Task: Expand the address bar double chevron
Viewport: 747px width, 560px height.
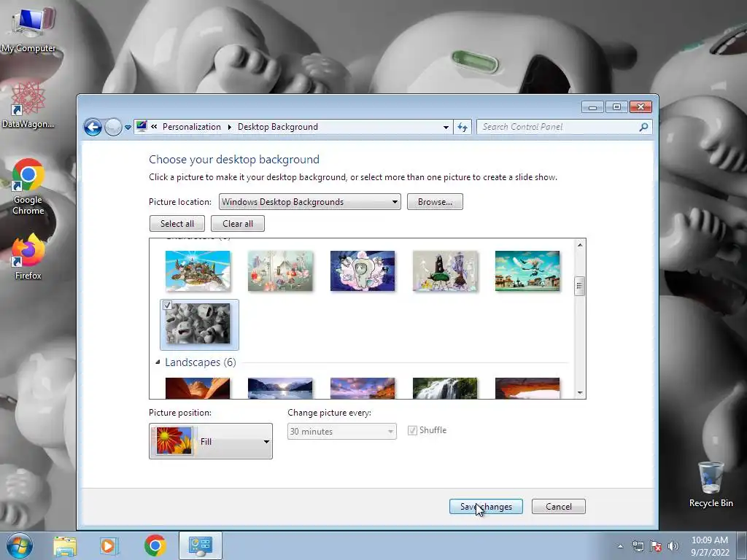Action: click(154, 127)
